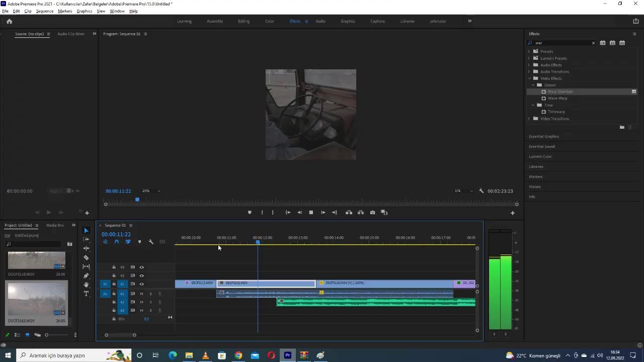644x362 pixels.
Task: Mute audio track A3
Action: tap(141, 310)
